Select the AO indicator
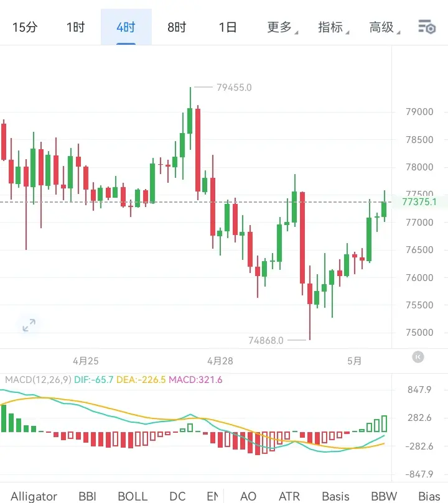Screen dimensions: 448x503 [x=248, y=496]
